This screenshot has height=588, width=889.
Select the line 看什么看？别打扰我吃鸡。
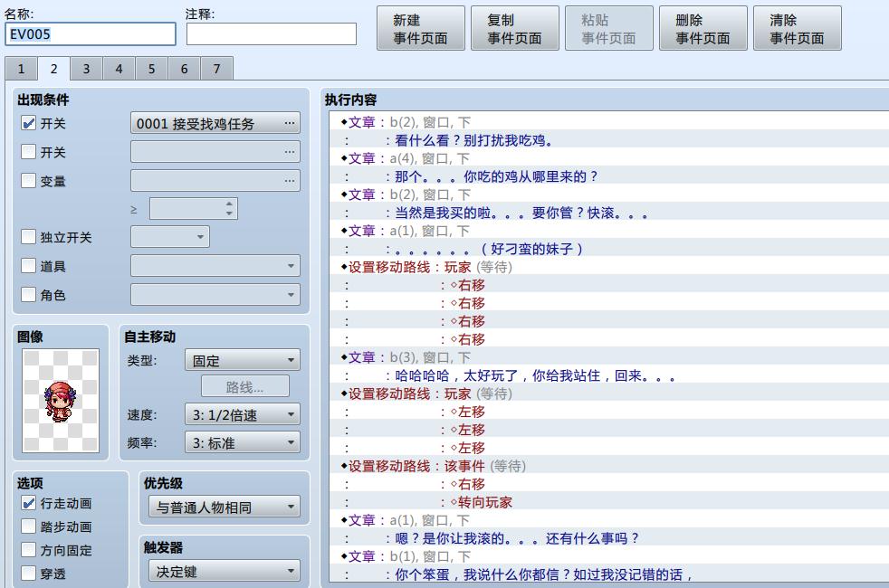point(609,140)
